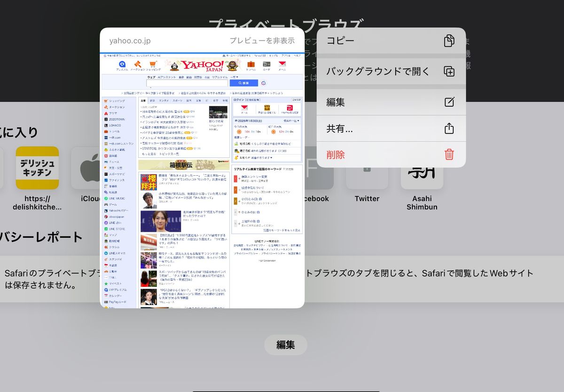Tap the shopping cart icon above ショッピング

coord(152,63)
